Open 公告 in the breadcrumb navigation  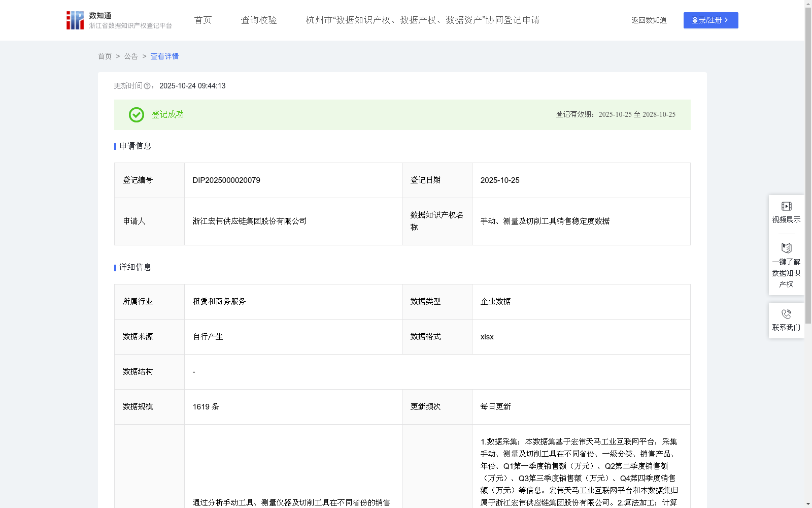tap(131, 56)
